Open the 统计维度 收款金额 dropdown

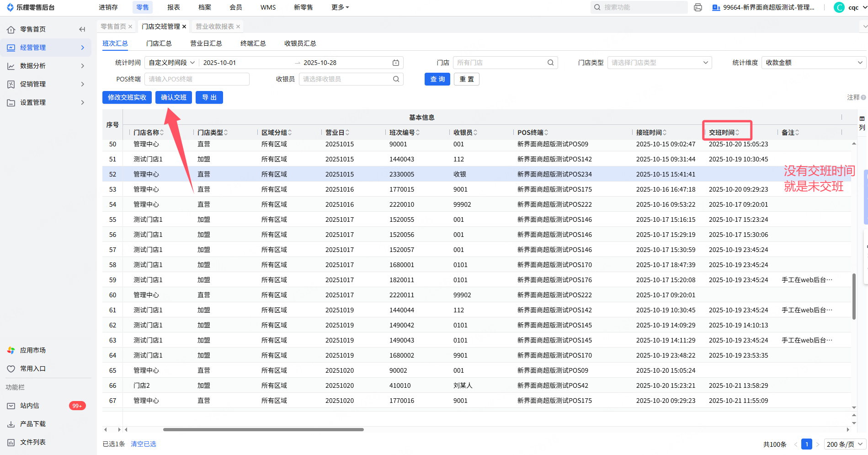click(x=813, y=63)
